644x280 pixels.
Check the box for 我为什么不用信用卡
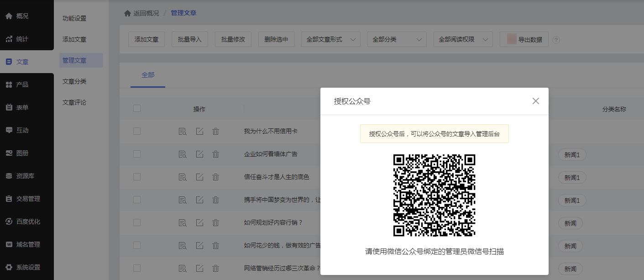[137, 131]
